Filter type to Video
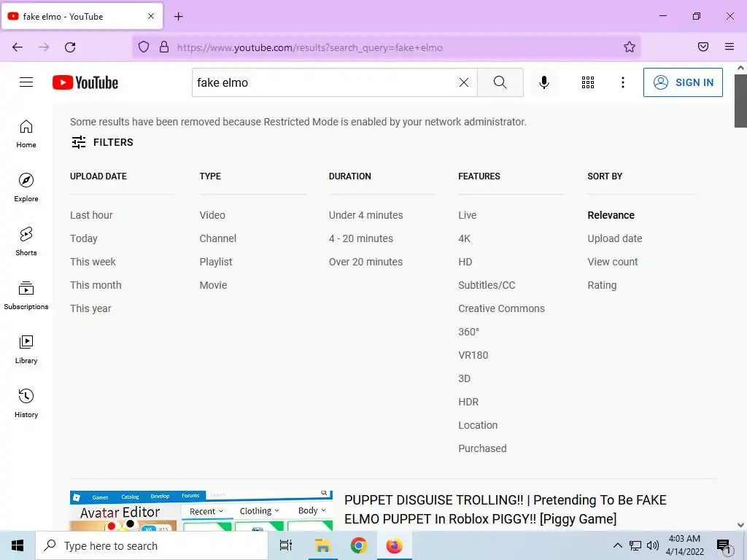Screen dimensions: 747x560 coord(212,215)
